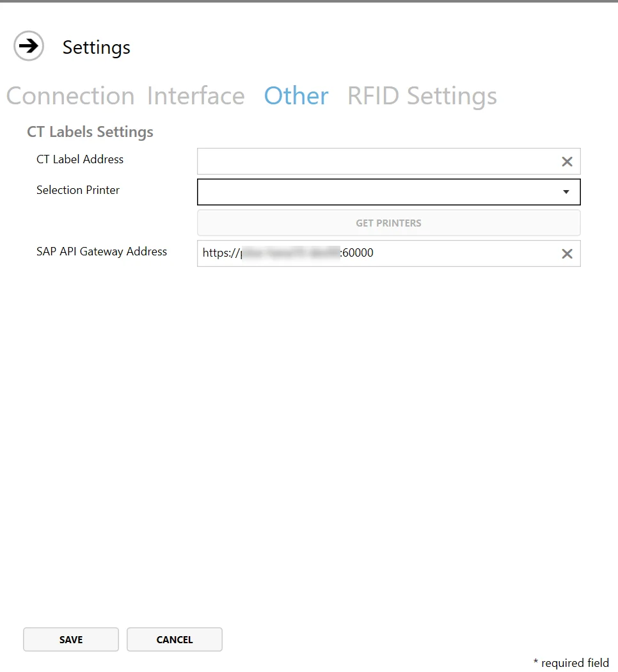Discard changes via the CANCEL button

click(x=174, y=639)
